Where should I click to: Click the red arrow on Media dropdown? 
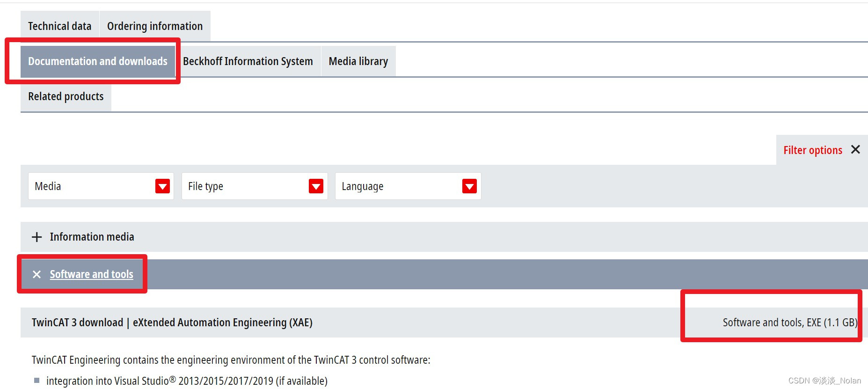point(162,186)
